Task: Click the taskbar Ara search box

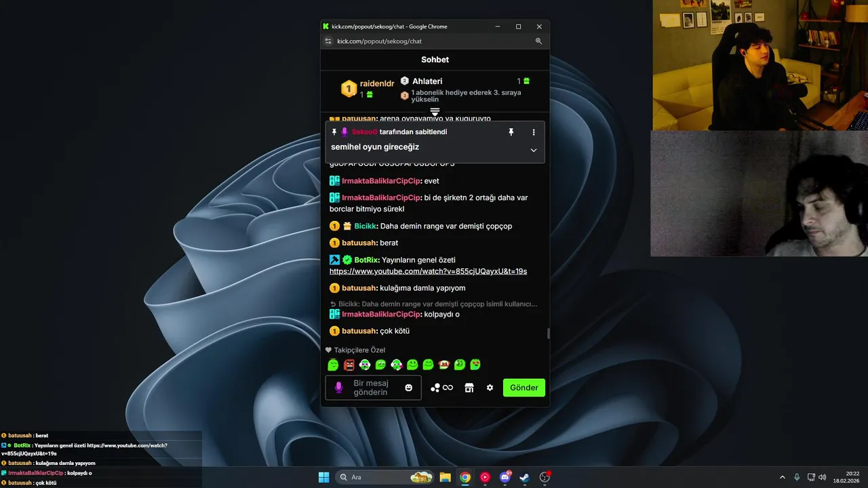Action: click(x=385, y=477)
